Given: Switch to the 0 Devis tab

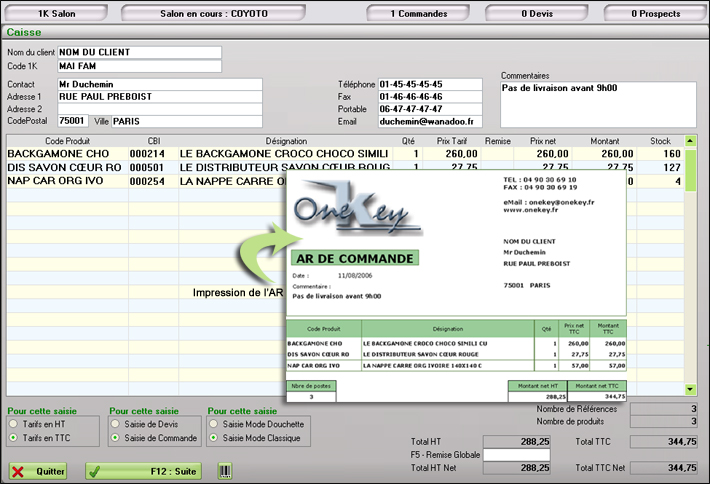Looking at the screenshot, I should (538, 14).
